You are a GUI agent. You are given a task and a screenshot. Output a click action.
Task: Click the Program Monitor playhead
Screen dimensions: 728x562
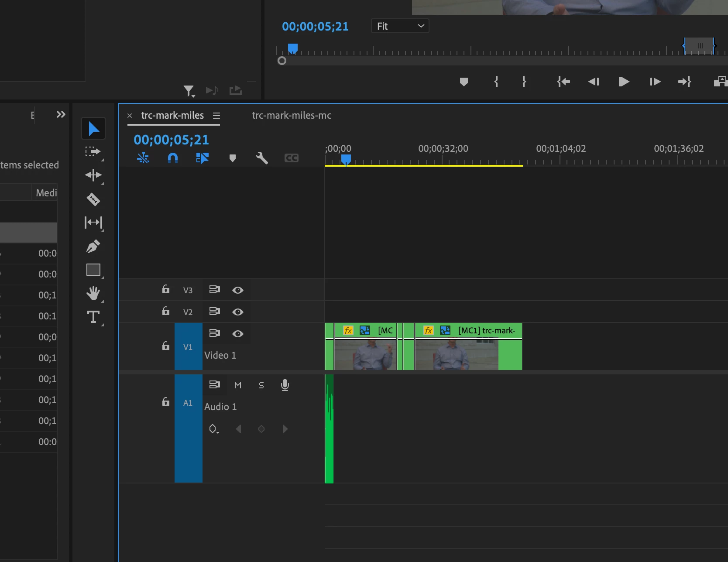[x=293, y=48]
